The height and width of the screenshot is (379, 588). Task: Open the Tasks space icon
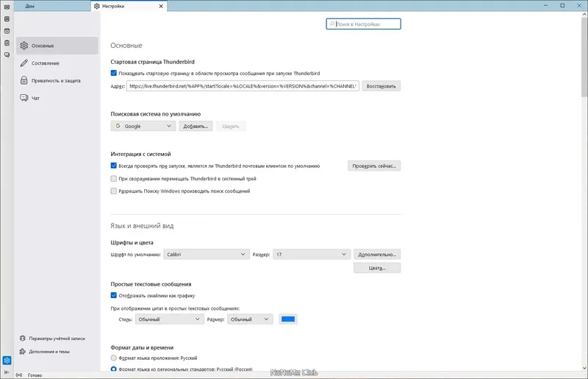pos(7,43)
